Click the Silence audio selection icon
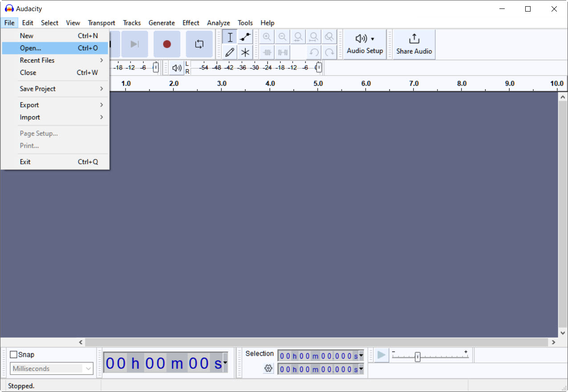Image resolution: width=568 pixels, height=392 pixels. point(282,52)
